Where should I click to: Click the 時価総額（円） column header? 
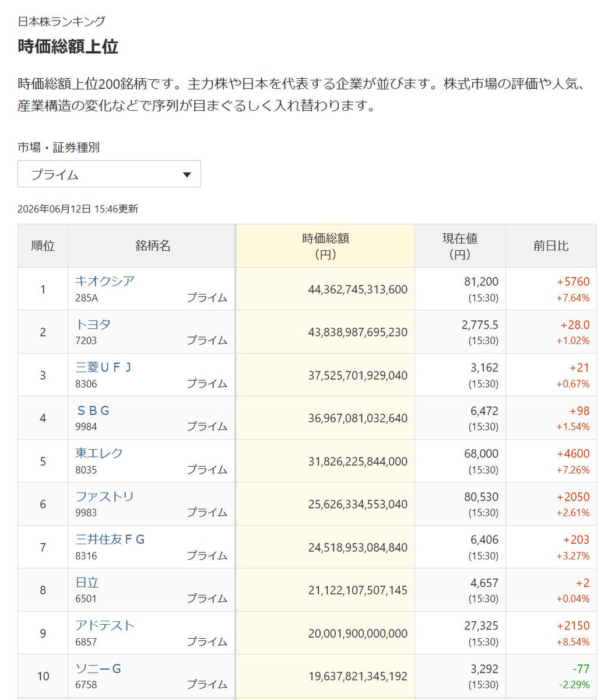click(x=325, y=246)
